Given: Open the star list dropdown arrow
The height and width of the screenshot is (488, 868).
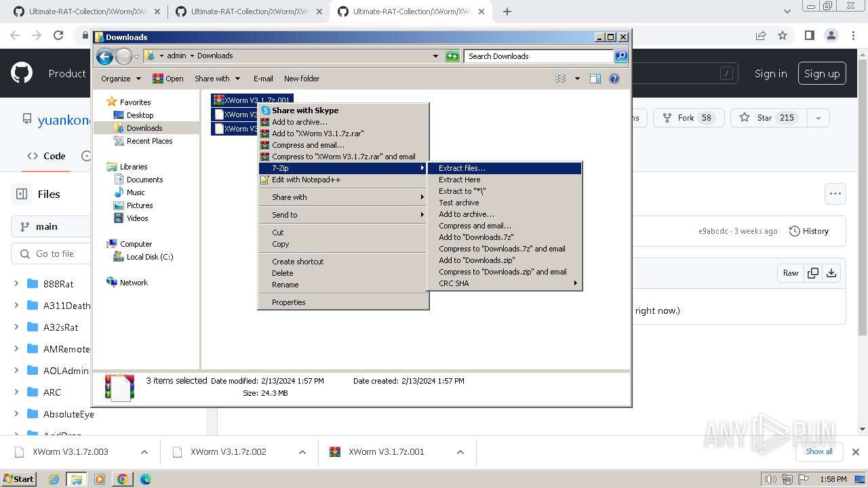Looking at the screenshot, I should tap(818, 118).
